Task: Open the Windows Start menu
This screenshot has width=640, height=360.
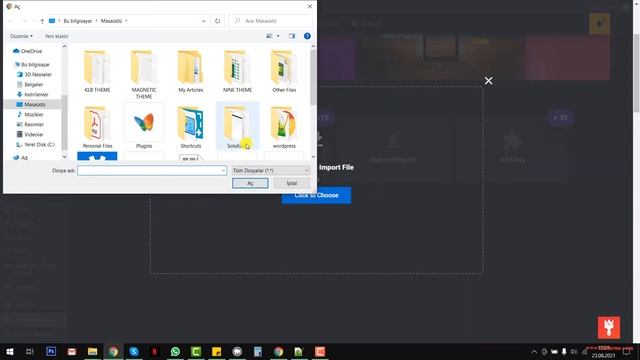Action: [x=9, y=351]
